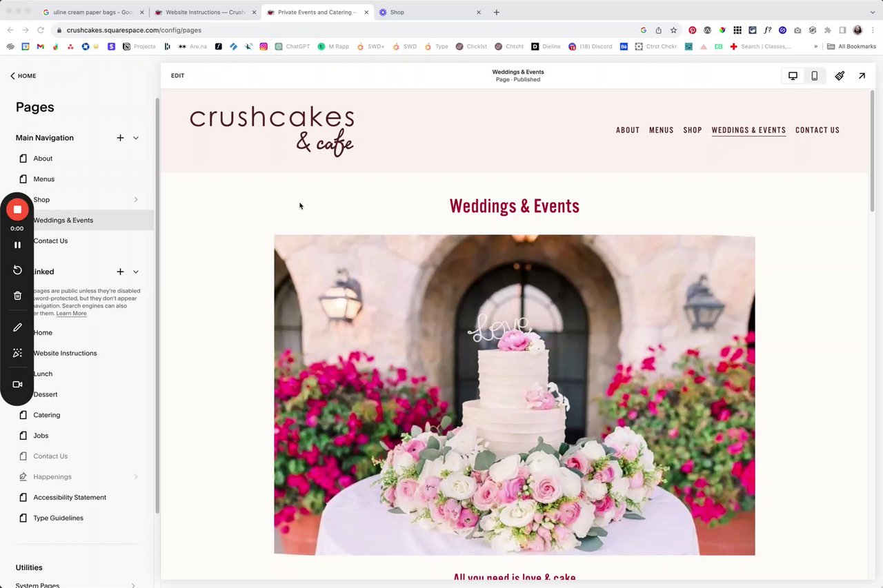The width and height of the screenshot is (883, 588).
Task: Expand System Pages in Utilities
Action: 134,585
